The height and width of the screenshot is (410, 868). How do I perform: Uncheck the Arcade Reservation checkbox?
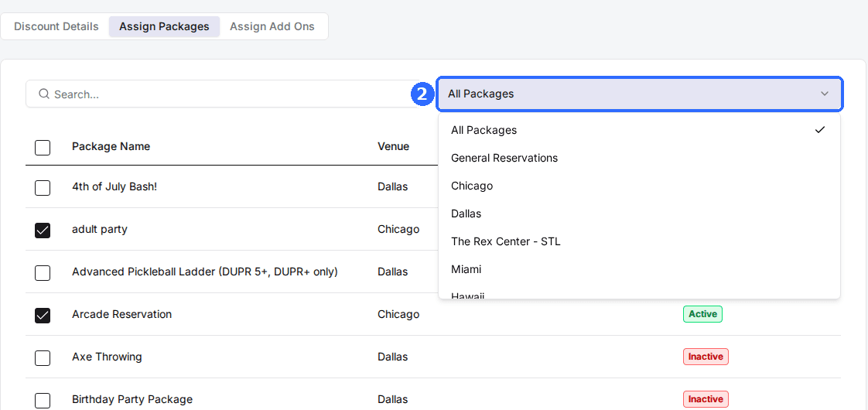43,316
